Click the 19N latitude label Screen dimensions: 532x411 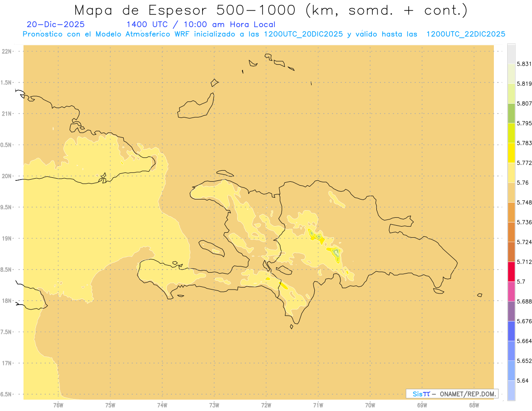coord(6,238)
